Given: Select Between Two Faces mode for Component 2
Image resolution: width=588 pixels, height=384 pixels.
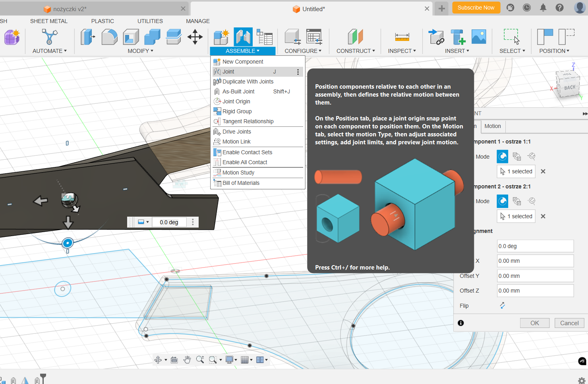Looking at the screenshot, I should coord(517,201).
